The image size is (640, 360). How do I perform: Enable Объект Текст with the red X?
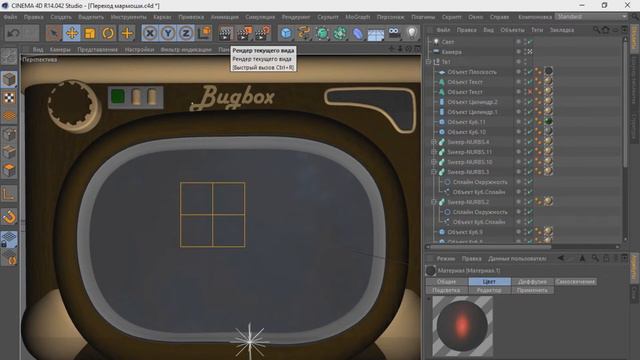(530, 92)
